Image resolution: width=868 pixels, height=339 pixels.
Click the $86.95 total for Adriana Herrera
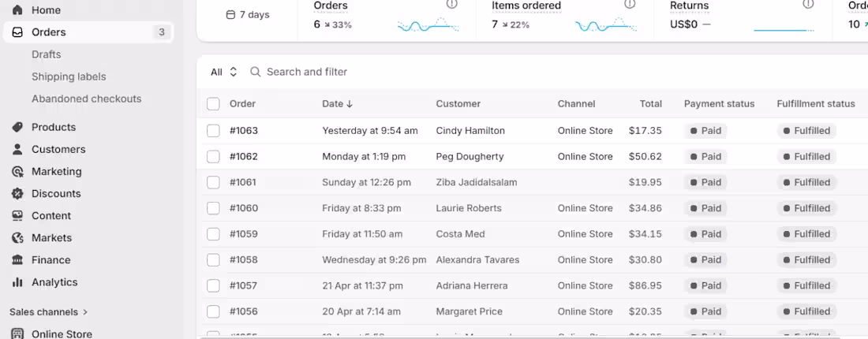645,286
